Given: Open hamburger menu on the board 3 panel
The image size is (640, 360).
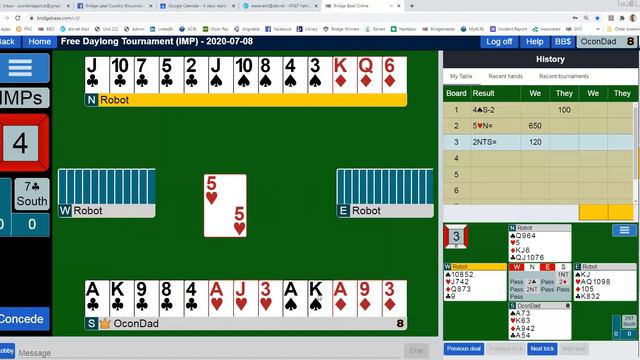Looking at the screenshot, I should point(624,231).
